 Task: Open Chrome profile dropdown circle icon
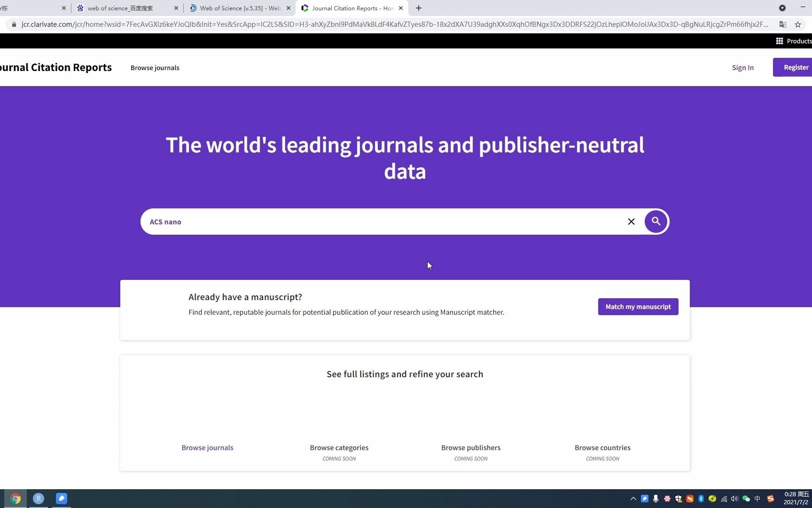click(782, 8)
